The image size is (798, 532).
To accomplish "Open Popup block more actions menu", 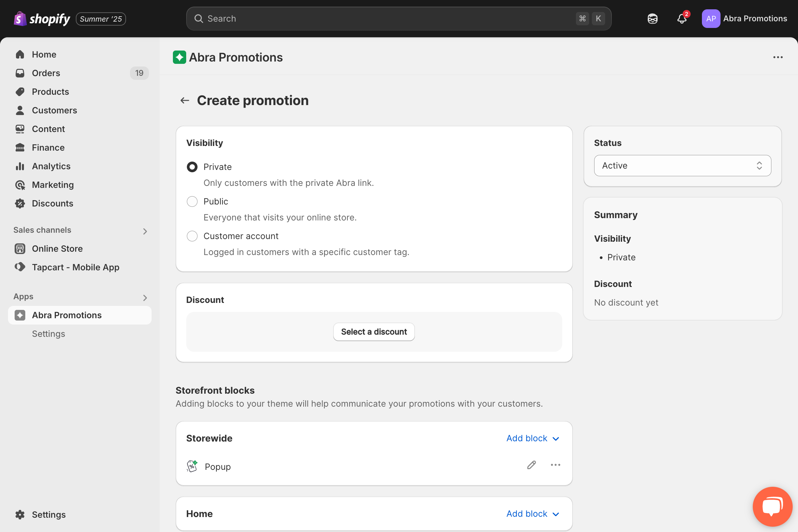I will (x=555, y=465).
